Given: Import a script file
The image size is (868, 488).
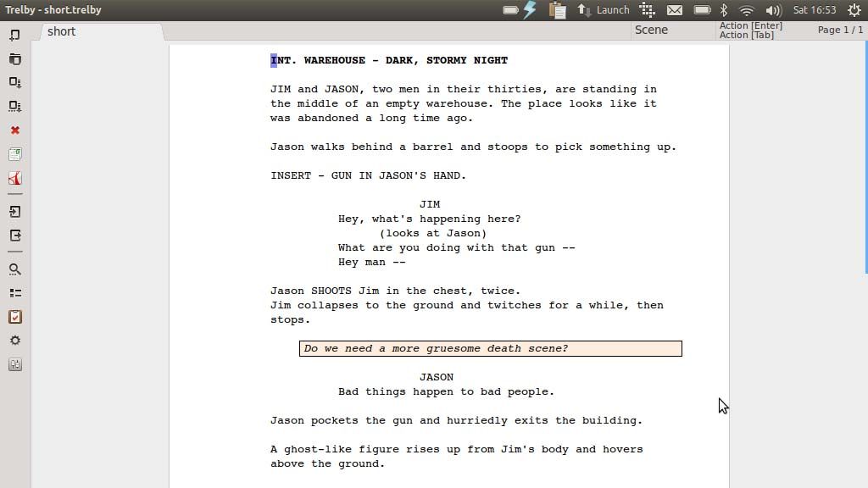Looking at the screenshot, I should (x=14, y=211).
